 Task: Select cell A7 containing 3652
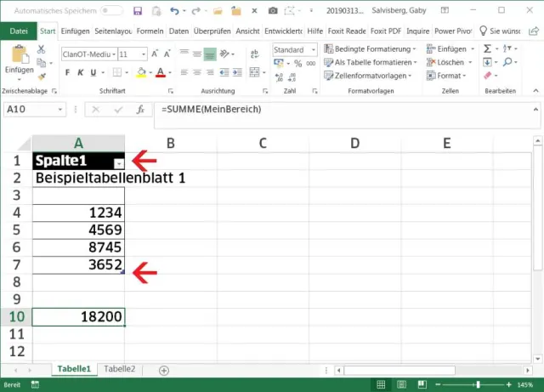(x=78, y=264)
